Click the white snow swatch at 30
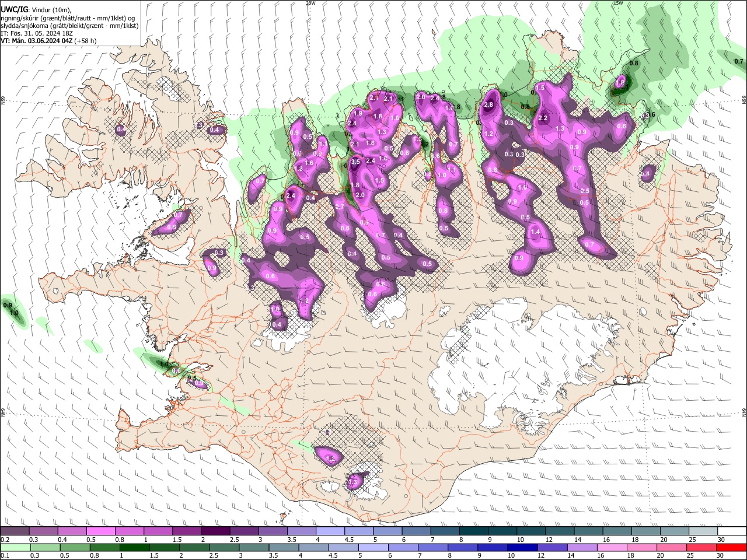The image size is (747, 560). point(731,531)
